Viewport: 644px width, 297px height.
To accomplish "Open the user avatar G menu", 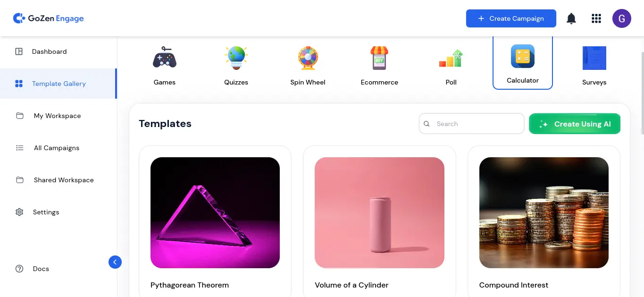I will coord(622,18).
